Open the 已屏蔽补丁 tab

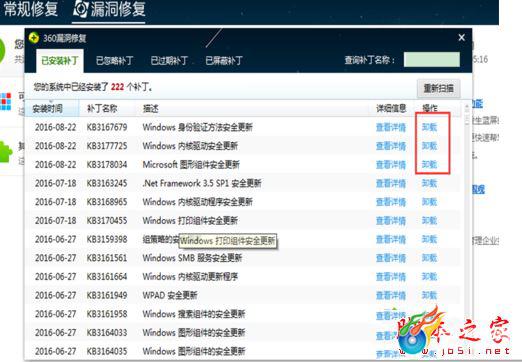coord(224,61)
